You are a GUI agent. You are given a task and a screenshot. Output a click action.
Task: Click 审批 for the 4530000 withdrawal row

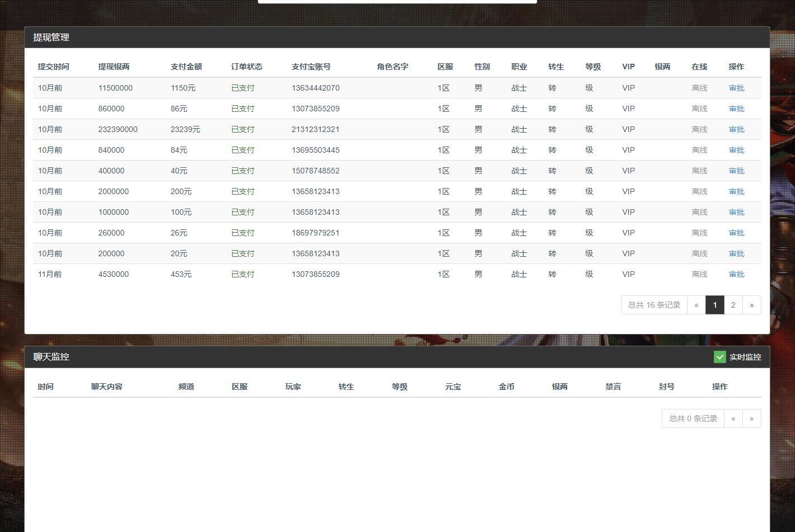click(736, 274)
